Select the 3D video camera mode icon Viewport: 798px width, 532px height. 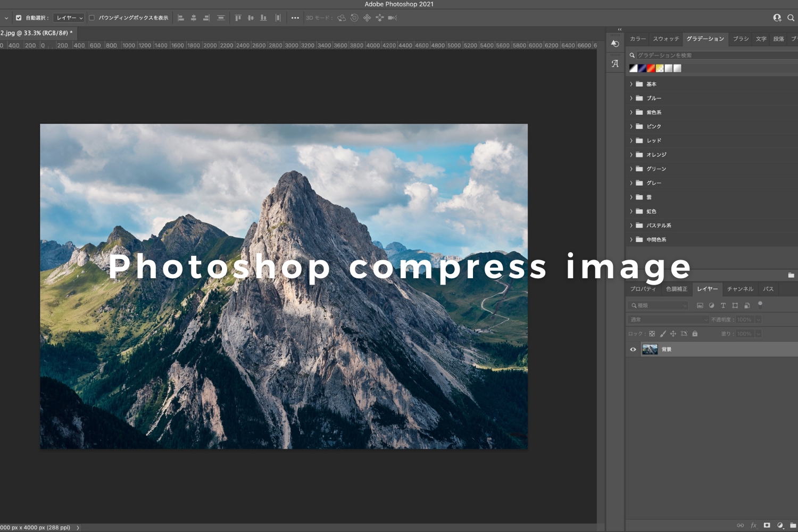(393, 18)
